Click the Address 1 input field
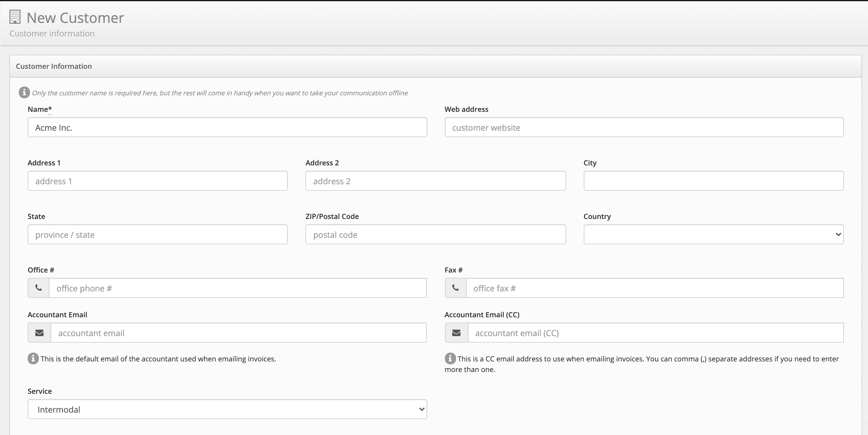Screen dimensions: 868x435 coord(157,181)
